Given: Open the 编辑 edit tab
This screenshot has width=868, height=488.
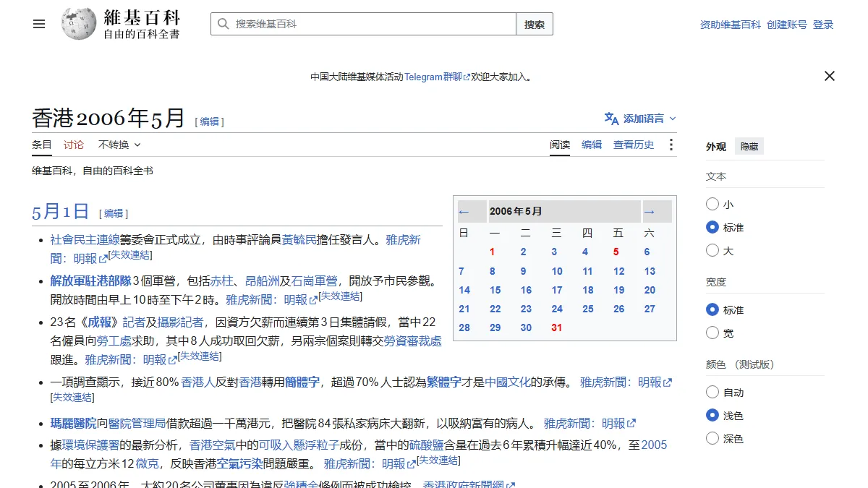Looking at the screenshot, I should point(592,145).
